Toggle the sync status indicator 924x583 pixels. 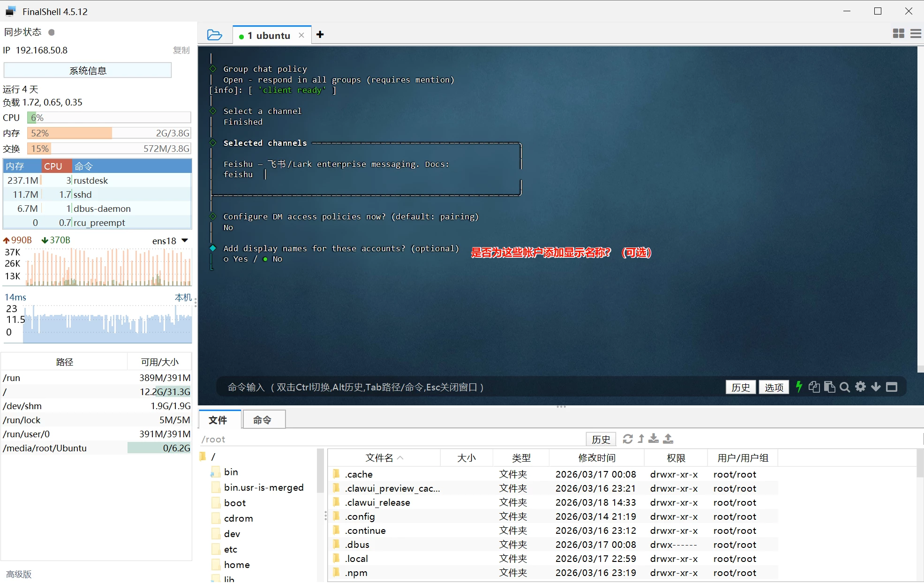(52, 32)
